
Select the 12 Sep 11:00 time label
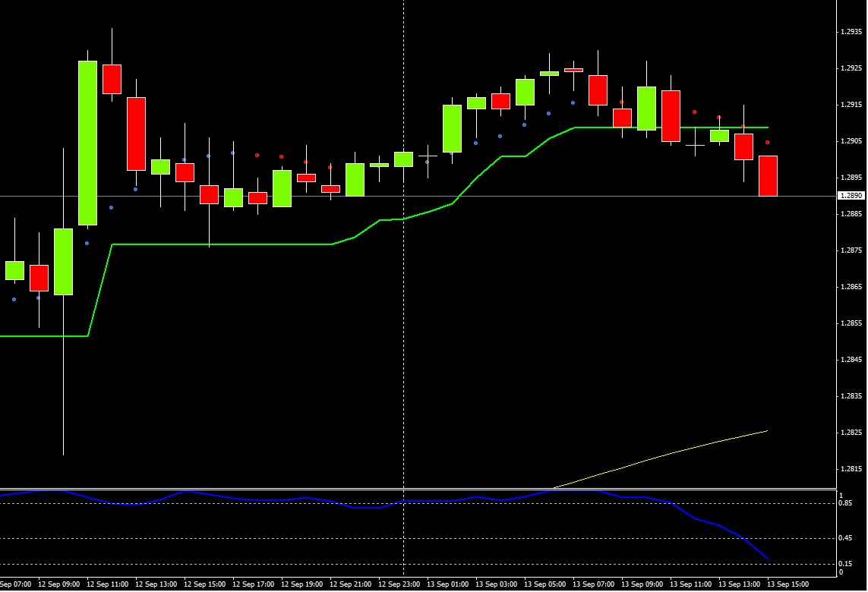pos(107,584)
